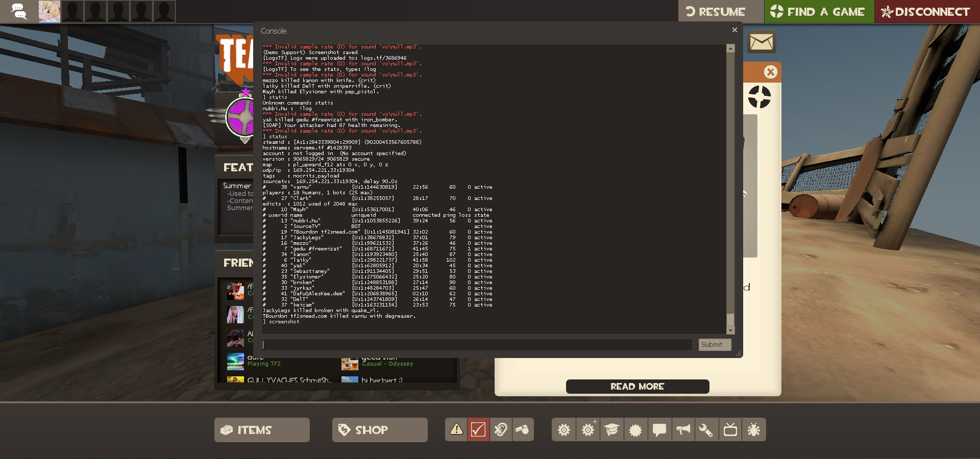Open advanced options gear with plus
This screenshot has height=459, width=980.
(588, 430)
